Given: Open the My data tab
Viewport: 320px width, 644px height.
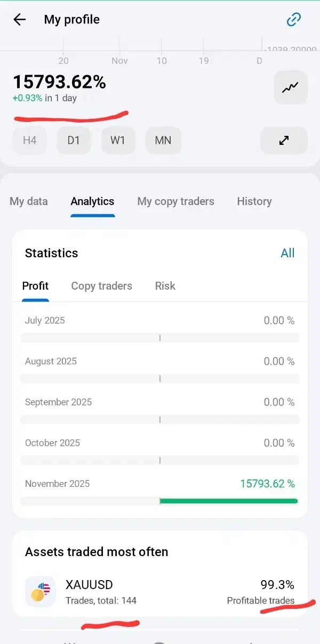Looking at the screenshot, I should coord(29,201).
